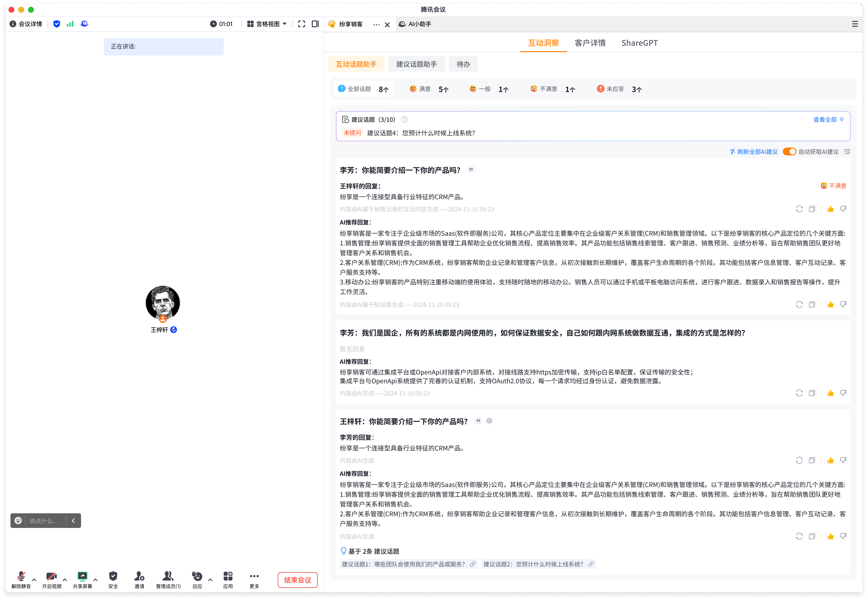Expand share options arrow next to 共享屏幕

tap(95, 580)
